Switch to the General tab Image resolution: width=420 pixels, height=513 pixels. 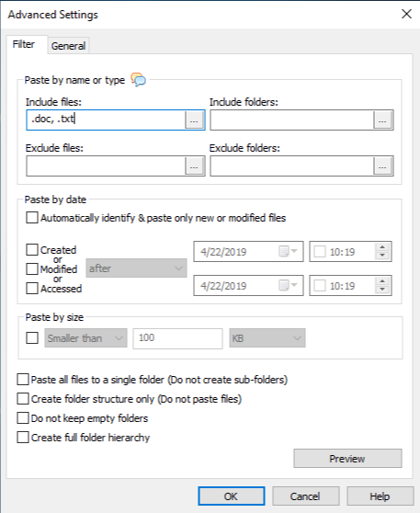(68, 46)
